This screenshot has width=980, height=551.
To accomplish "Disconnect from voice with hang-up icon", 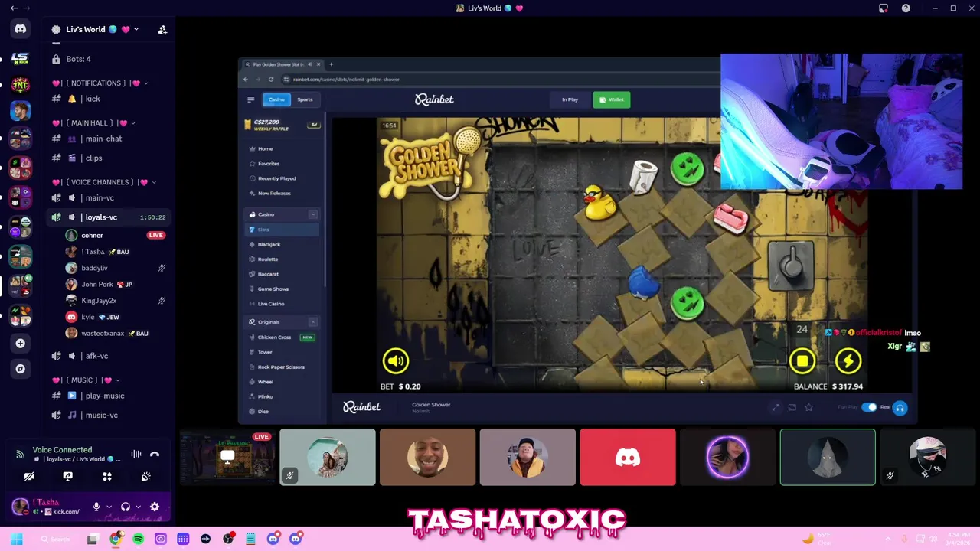I will (x=155, y=454).
